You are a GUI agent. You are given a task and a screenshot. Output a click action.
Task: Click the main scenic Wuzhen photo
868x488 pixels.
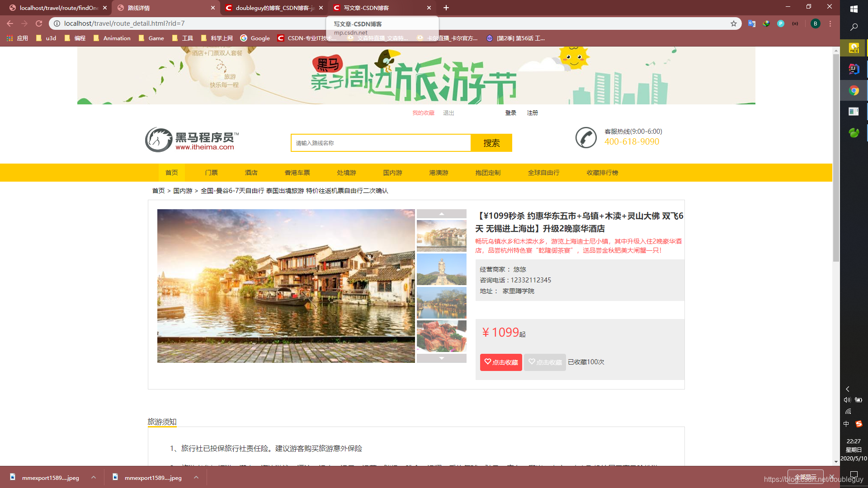coord(286,286)
